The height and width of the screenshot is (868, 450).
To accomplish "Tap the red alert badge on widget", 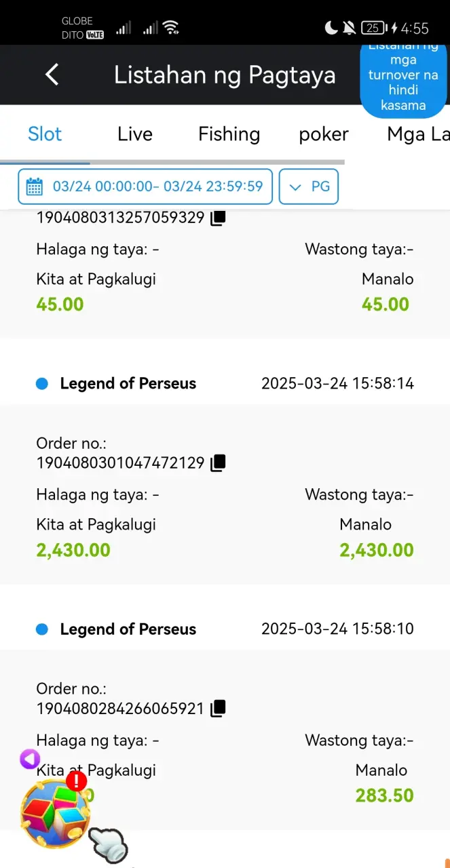I will [x=77, y=781].
